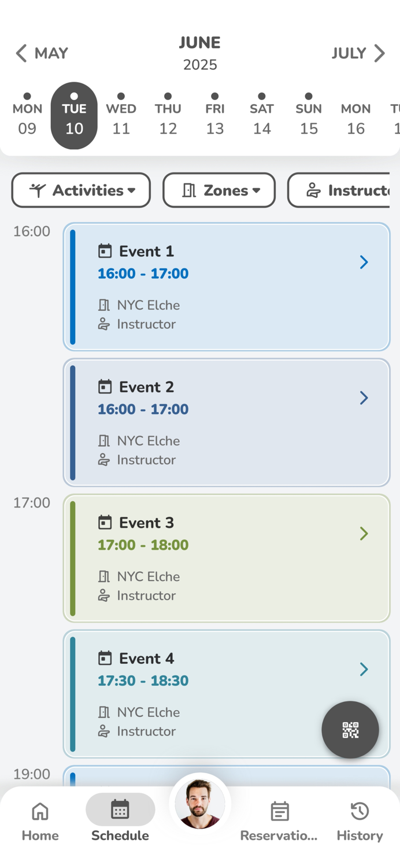Expand the Activities filter dropdown
This screenshot has height=868, width=400.
coord(81,190)
